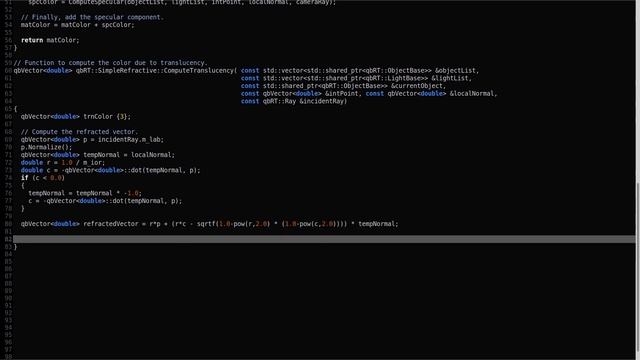Click the "const qbRT::Ray &incidentRay)" parameter line
640x360 pixels.
click(x=294, y=101)
